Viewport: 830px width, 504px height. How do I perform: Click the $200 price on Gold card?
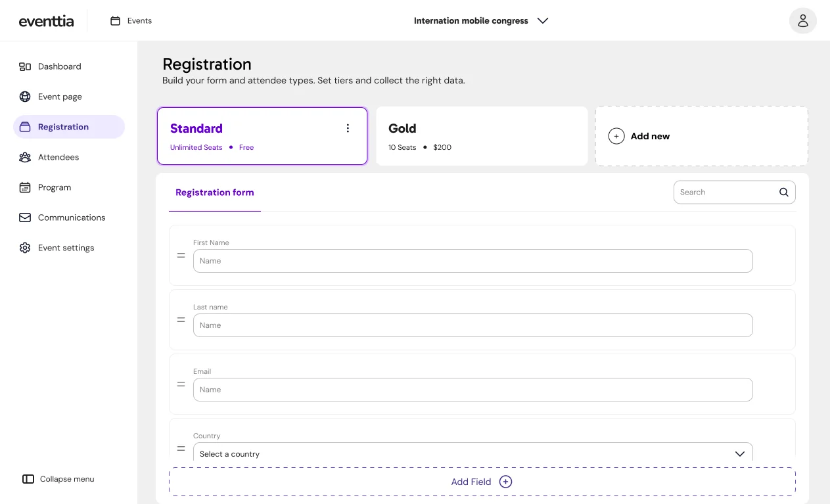coord(442,147)
